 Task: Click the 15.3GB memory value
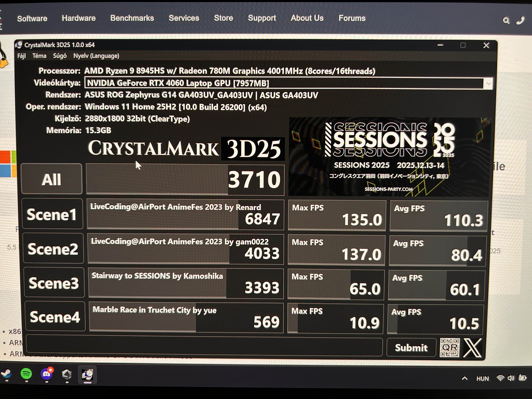(98, 130)
